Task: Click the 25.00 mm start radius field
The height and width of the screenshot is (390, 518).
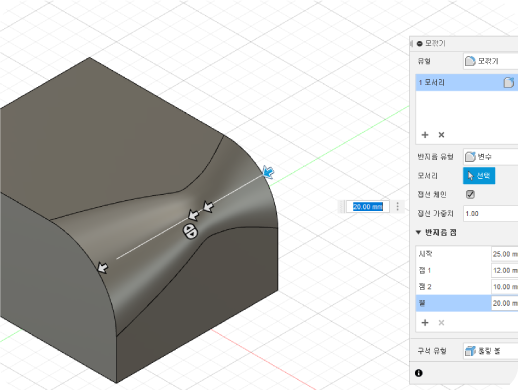Action: [x=505, y=254]
